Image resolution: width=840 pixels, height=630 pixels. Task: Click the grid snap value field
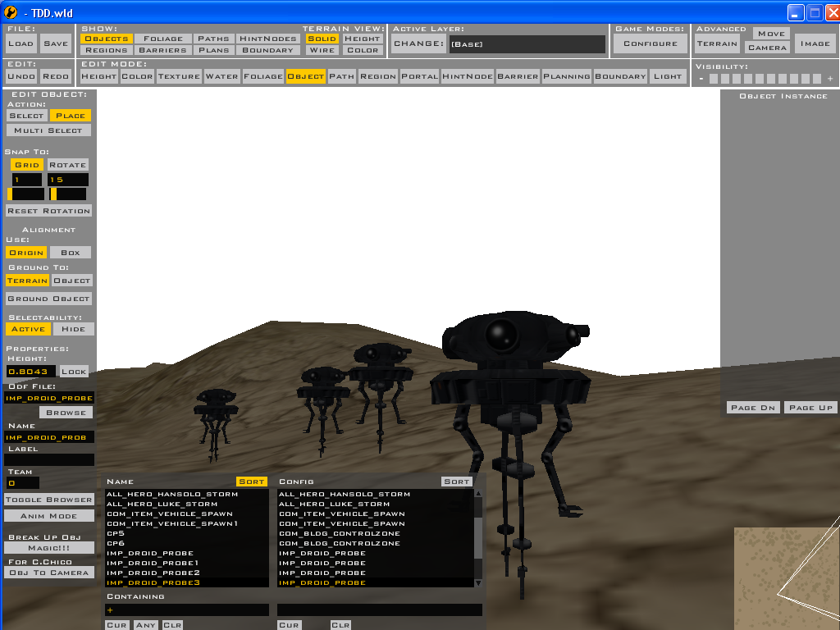tap(27, 180)
